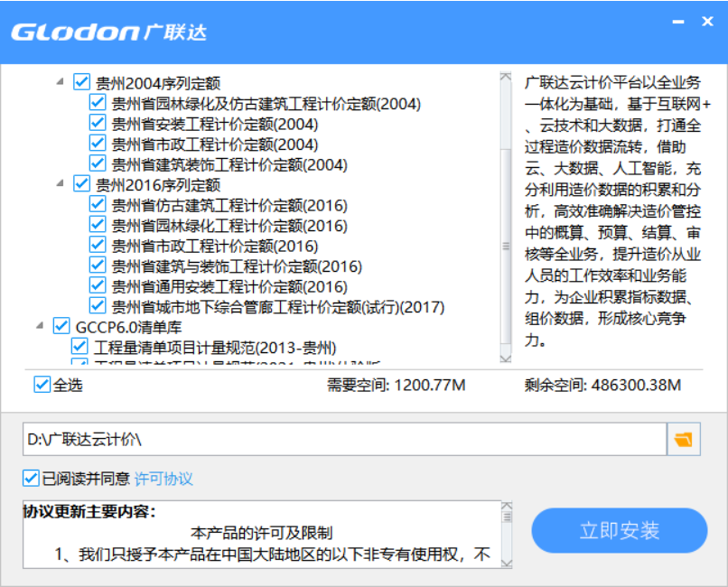The image size is (728, 587).
Task: Click the Glodon 广联达 logo
Action: (x=109, y=32)
